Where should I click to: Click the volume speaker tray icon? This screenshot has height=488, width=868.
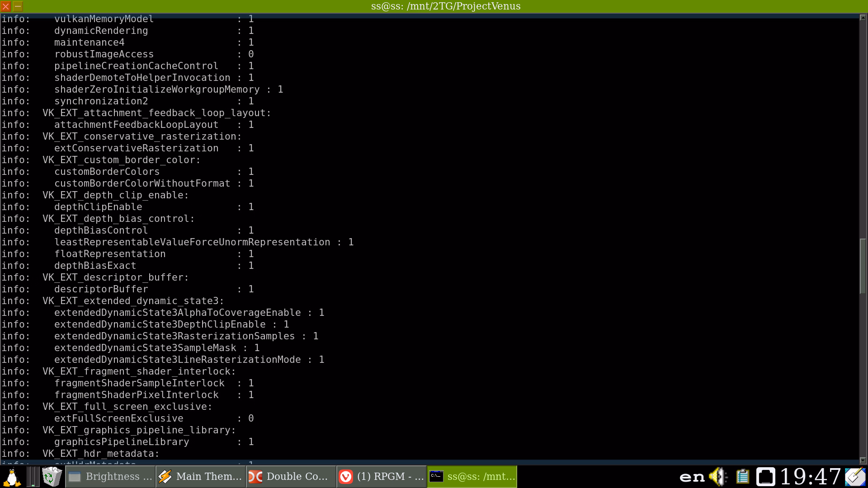pos(717,477)
